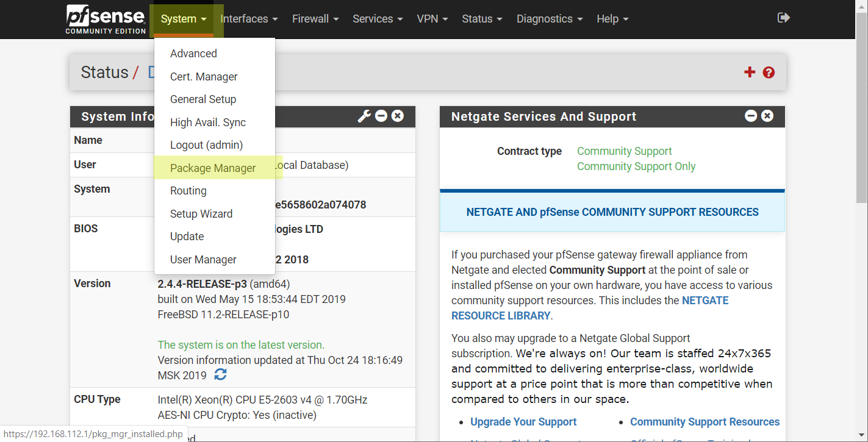Minimize the Netgate Services And Support widget
The width and height of the screenshot is (868, 442).
(x=751, y=116)
